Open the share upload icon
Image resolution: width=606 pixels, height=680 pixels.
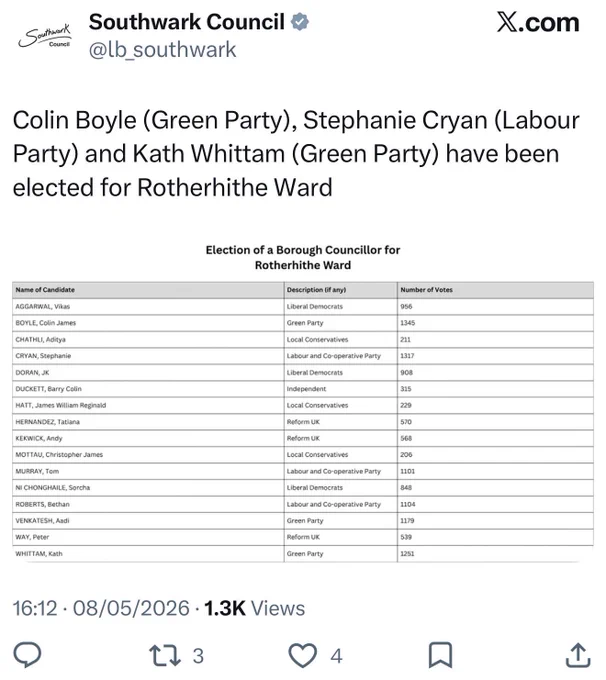pos(578,655)
